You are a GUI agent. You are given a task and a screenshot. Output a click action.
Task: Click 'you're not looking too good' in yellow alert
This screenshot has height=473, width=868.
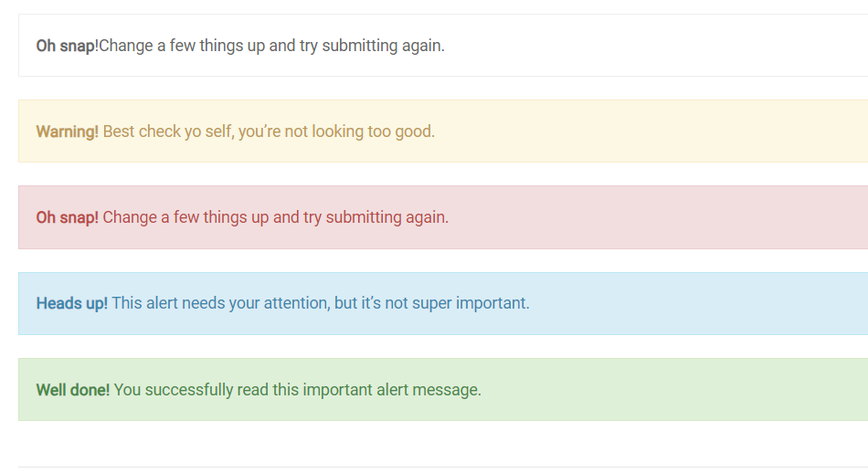coord(336,131)
